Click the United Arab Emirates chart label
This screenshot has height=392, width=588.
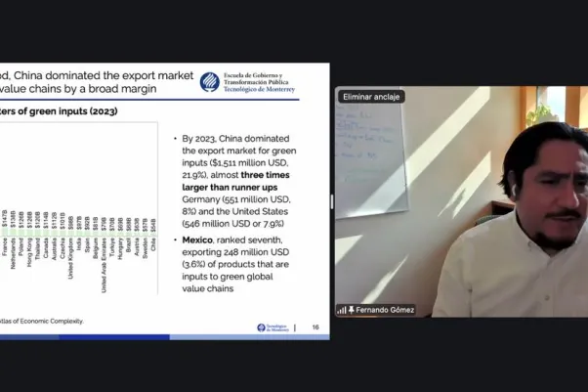pos(104,265)
